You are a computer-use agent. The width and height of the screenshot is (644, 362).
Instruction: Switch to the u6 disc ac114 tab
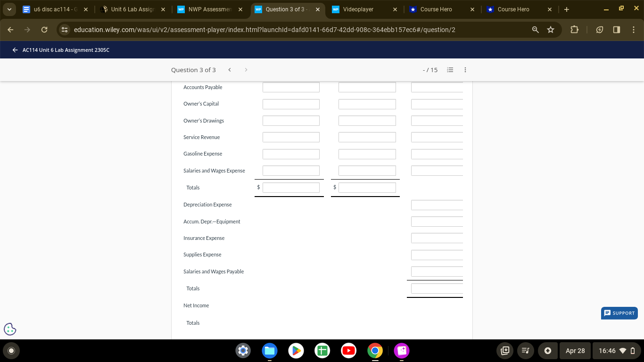tap(55, 9)
